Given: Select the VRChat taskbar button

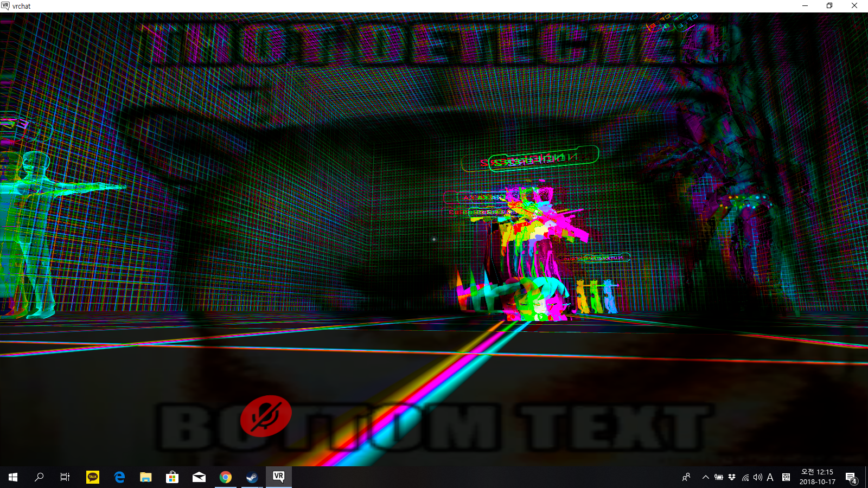Looking at the screenshot, I should (x=279, y=477).
